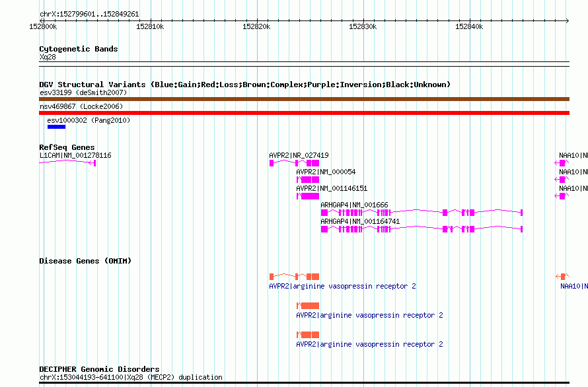588x387 pixels.
Task: Click the ARHGAP4 NM_001164741 gene model glyph
Action: pyautogui.click(x=422, y=229)
